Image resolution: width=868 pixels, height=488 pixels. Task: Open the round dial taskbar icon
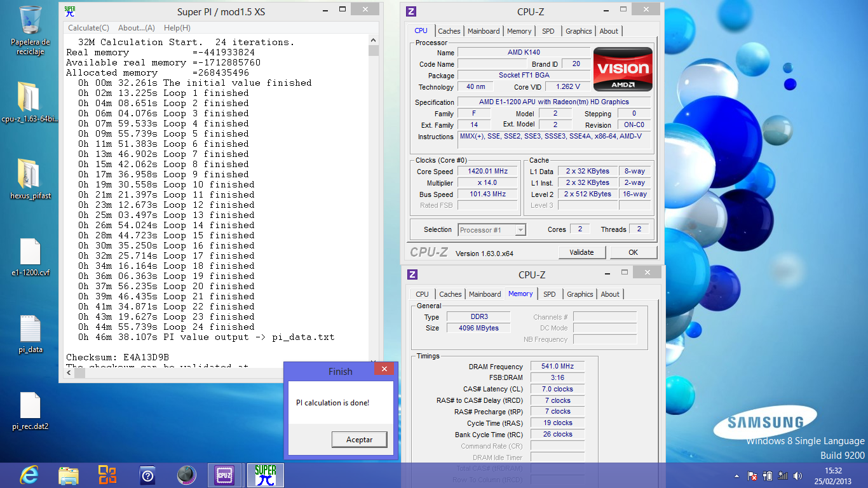[x=186, y=475]
